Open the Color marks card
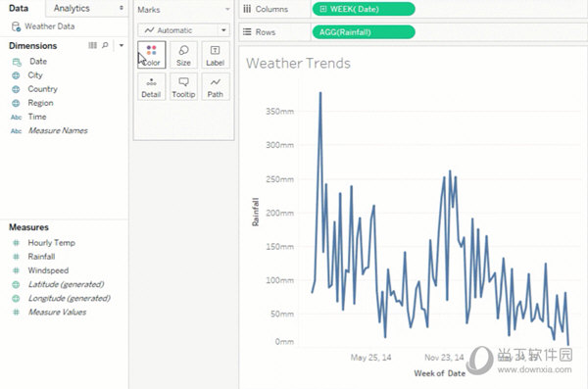The height and width of the screenshot is (389, 588). pos(152,55)
